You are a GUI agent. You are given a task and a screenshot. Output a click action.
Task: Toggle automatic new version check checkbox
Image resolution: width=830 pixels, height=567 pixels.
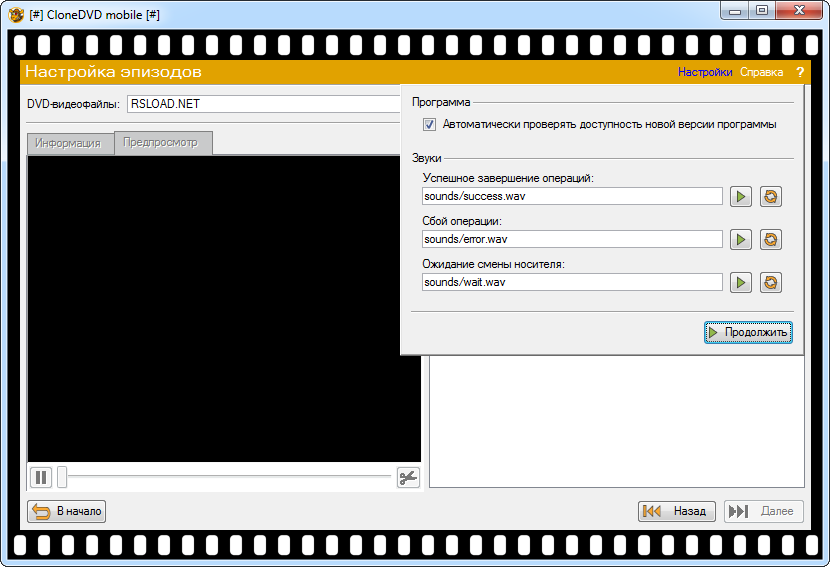point(429,124)
